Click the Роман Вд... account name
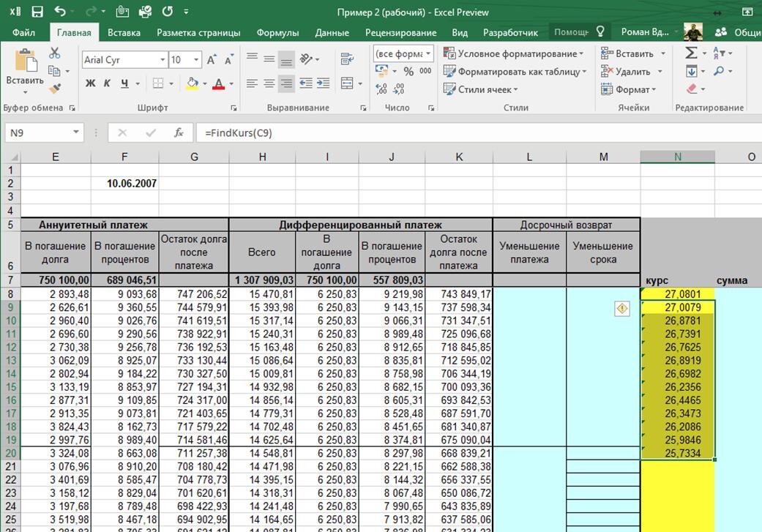Viewport: 762px width, 532px height. coord(645,32)
